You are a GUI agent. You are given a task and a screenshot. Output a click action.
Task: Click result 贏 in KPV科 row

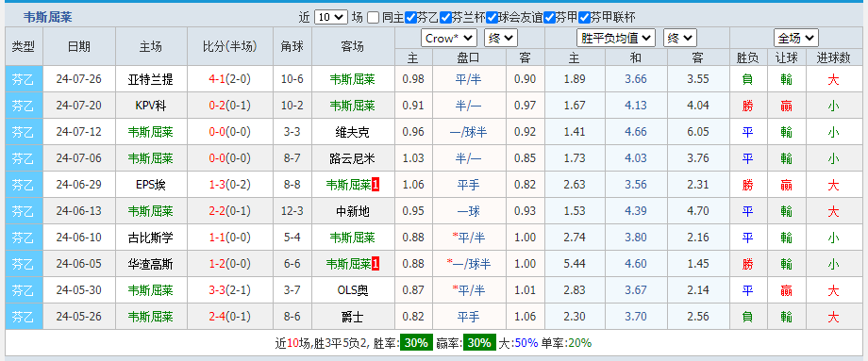click(786, 106)
